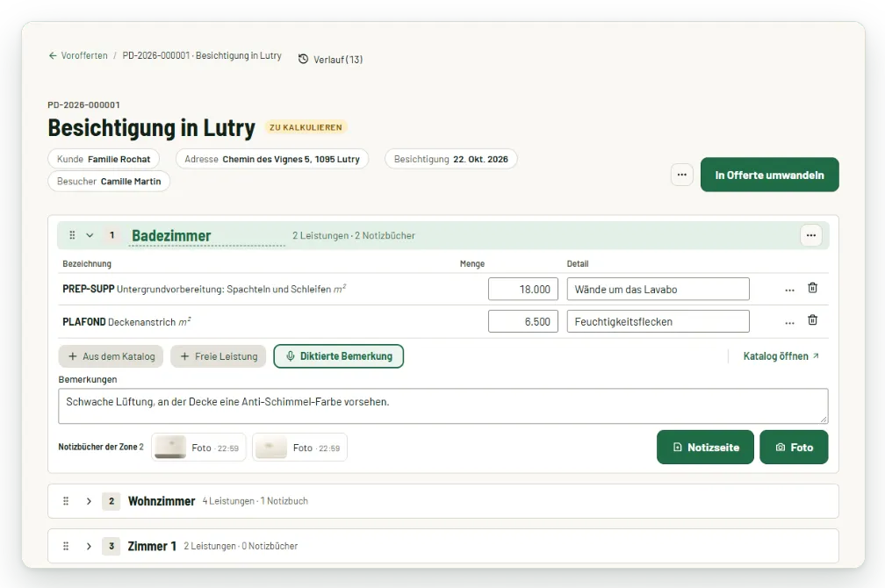The width and height of the screenshot is (885, 588).
Task: Go back to Vorofferten via arrow link
Action: (78, 55)
